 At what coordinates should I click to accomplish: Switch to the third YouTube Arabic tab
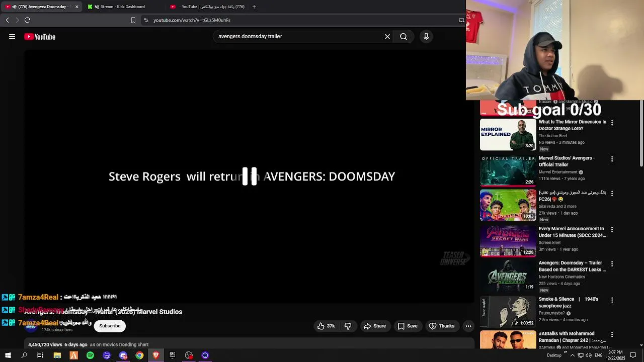click(207, 7)
